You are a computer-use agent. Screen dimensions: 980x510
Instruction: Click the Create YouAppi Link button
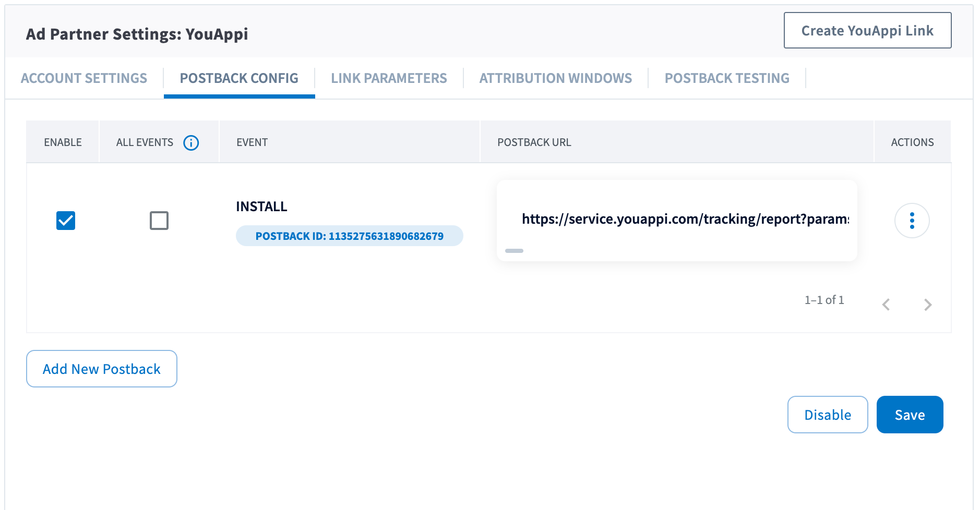pos(867,30)
